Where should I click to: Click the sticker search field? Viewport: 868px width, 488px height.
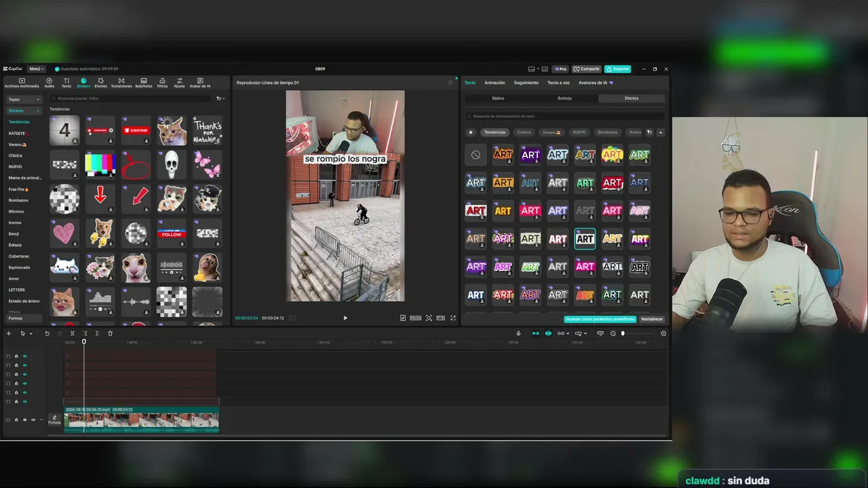point(132,98)
